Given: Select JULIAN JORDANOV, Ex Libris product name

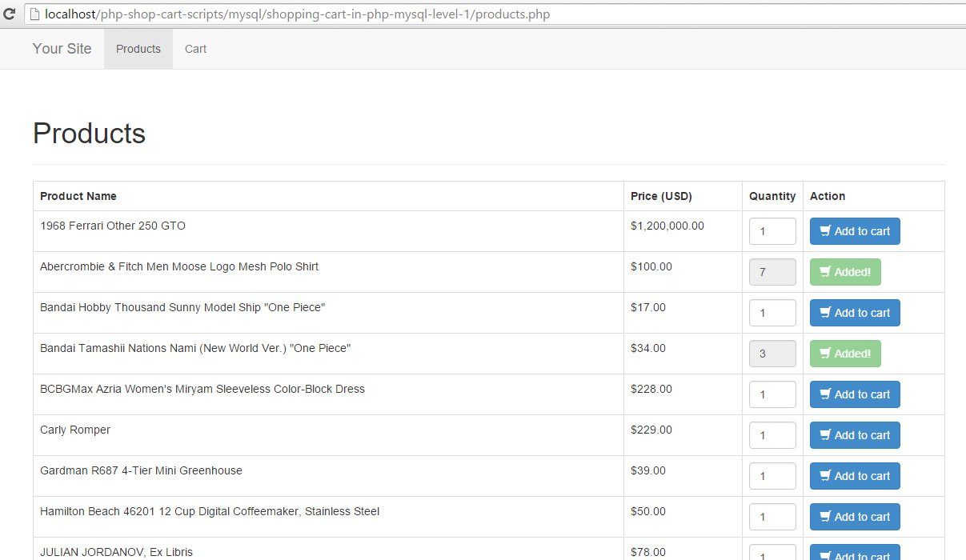Looking at the screenshot, I should (x=116, y=552).
